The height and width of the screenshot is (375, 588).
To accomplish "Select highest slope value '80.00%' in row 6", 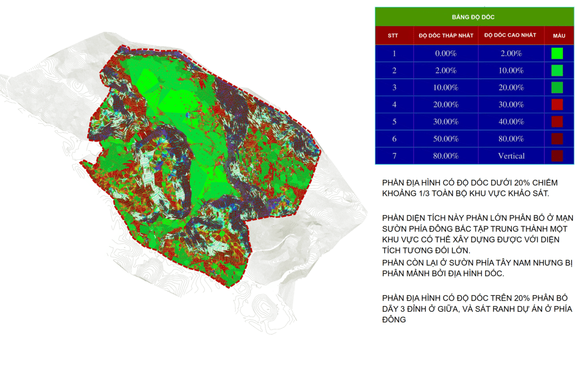I will (x=511, y=139).
